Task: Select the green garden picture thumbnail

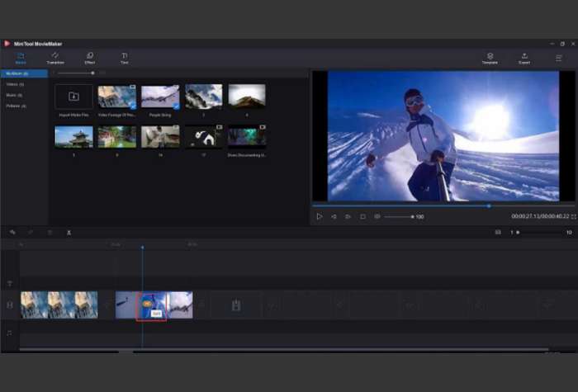Action: click(x=117, y=137)
